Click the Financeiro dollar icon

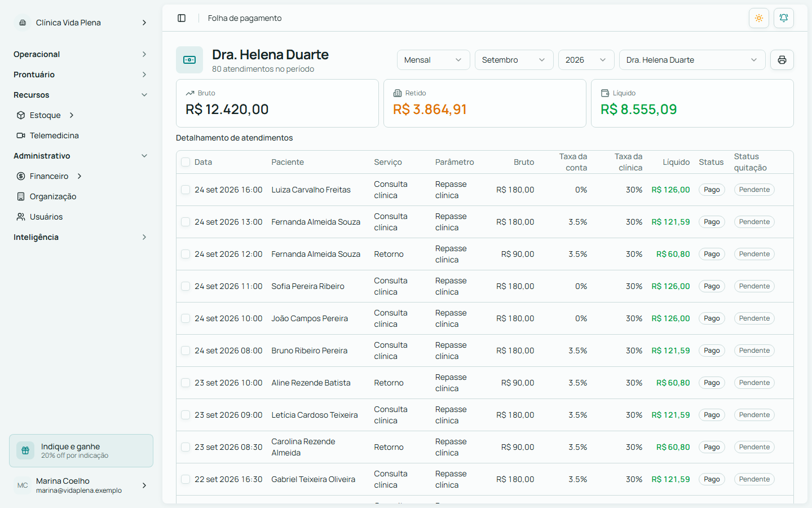coord(21,176)
